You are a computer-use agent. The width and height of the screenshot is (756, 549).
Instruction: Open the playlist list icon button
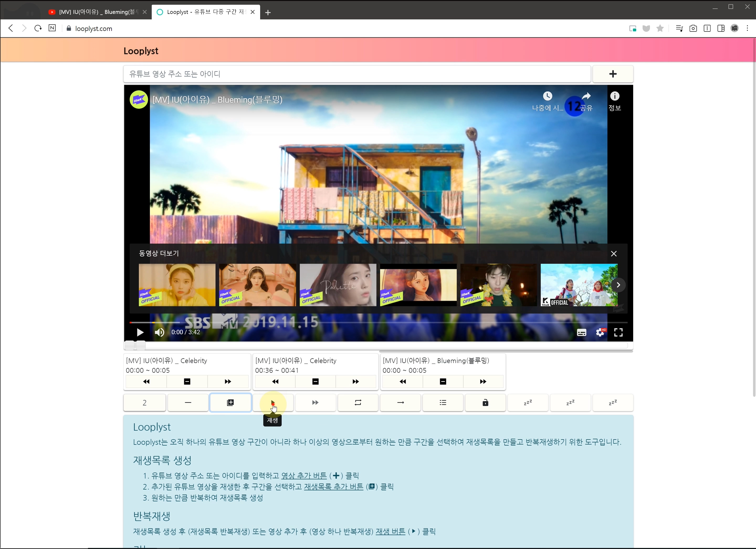(443, 403)
